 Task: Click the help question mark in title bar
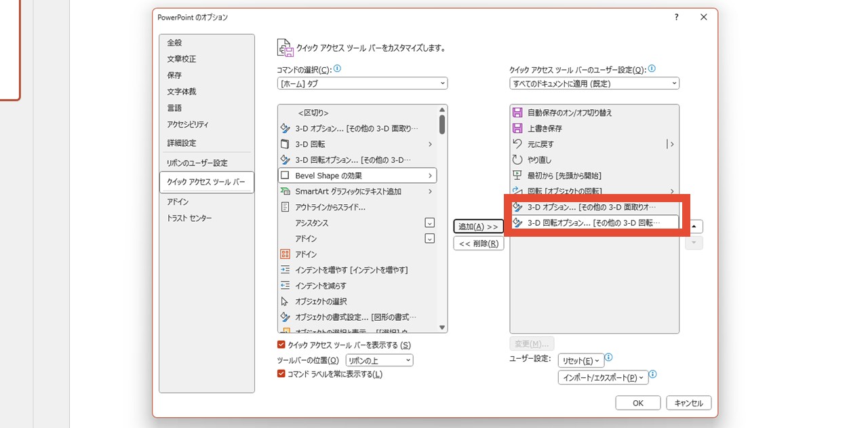pyautogui.click(x=676, y=17)
